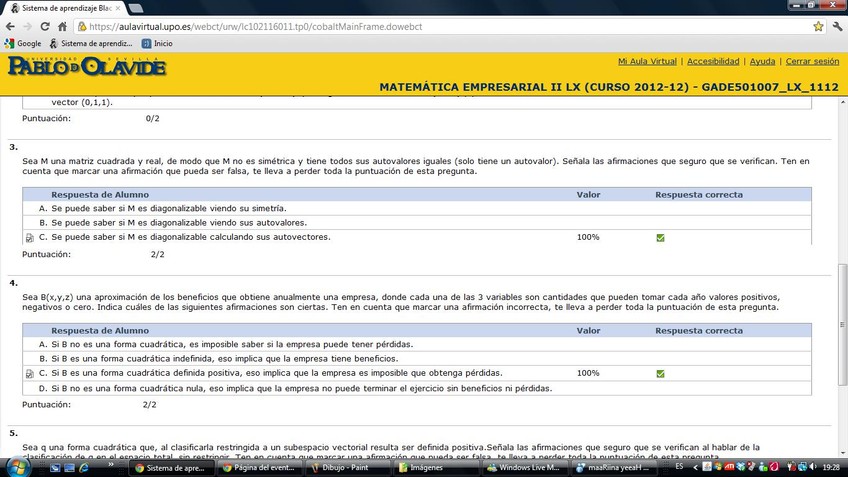Open Chrome wrench settings menu
This screenshot has height=477, width=848.
pos(836,27)
